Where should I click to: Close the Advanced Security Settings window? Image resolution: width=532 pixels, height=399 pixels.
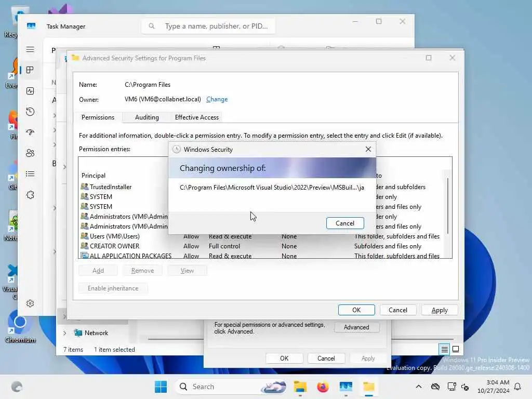[x=453, y=58]
